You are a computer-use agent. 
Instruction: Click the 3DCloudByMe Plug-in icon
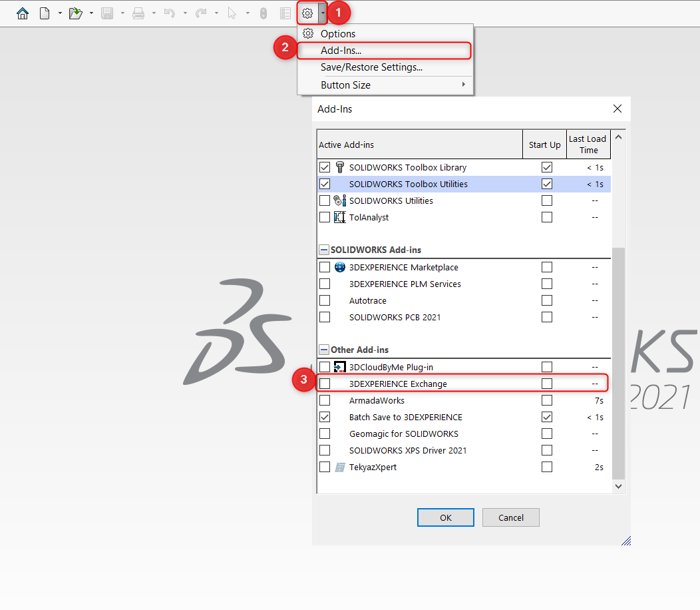tap(340, 367)
